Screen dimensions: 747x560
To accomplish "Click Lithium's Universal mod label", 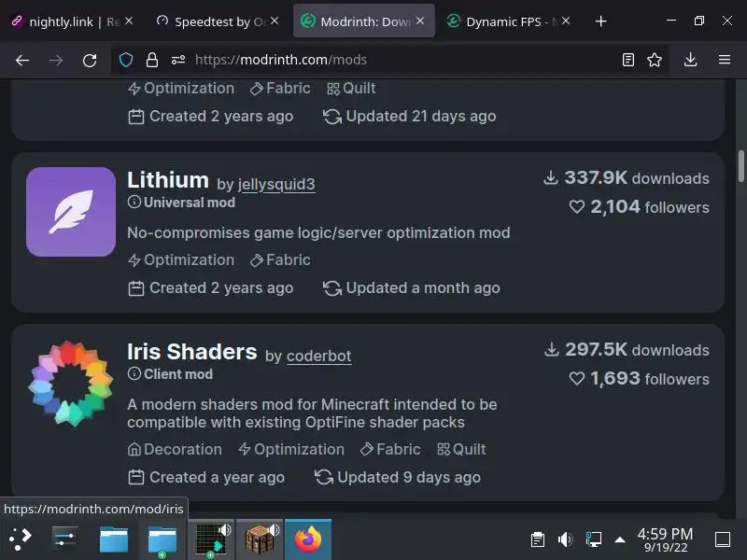I will click(181, 203).
